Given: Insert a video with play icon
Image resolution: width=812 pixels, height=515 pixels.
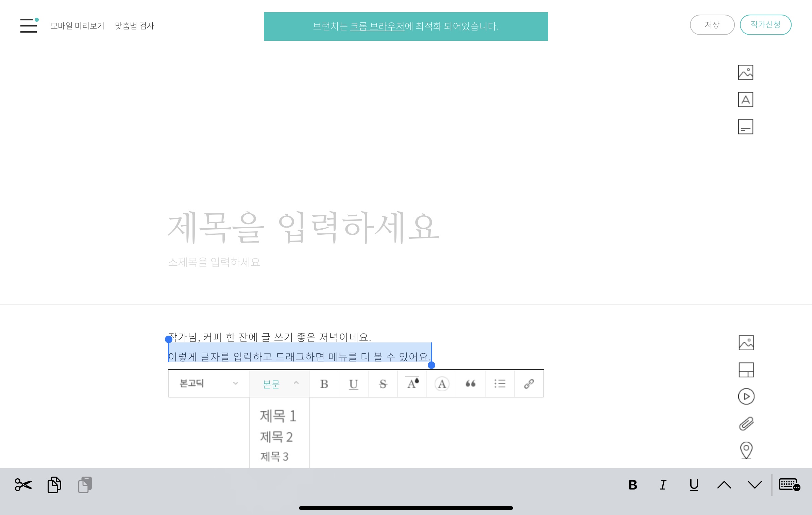Looking at the screenshot, I should (x=746, y=396).
